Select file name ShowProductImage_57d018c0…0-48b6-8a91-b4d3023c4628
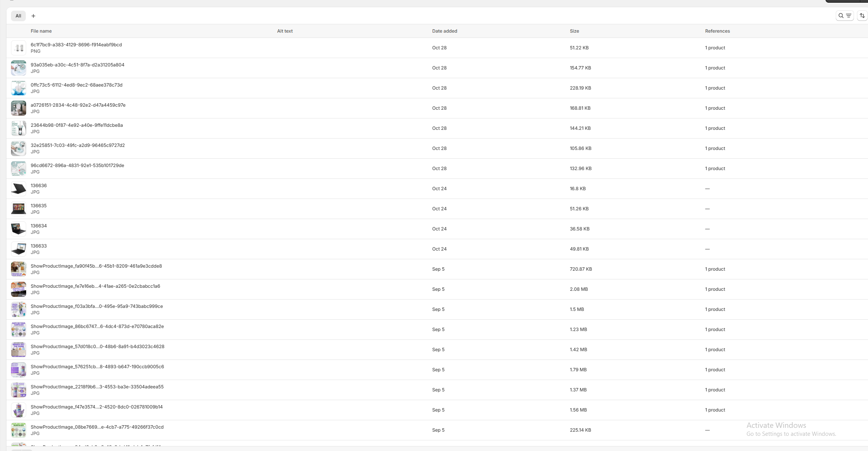The height and width of the screenshot is (451, 868). tap(97, 347)
